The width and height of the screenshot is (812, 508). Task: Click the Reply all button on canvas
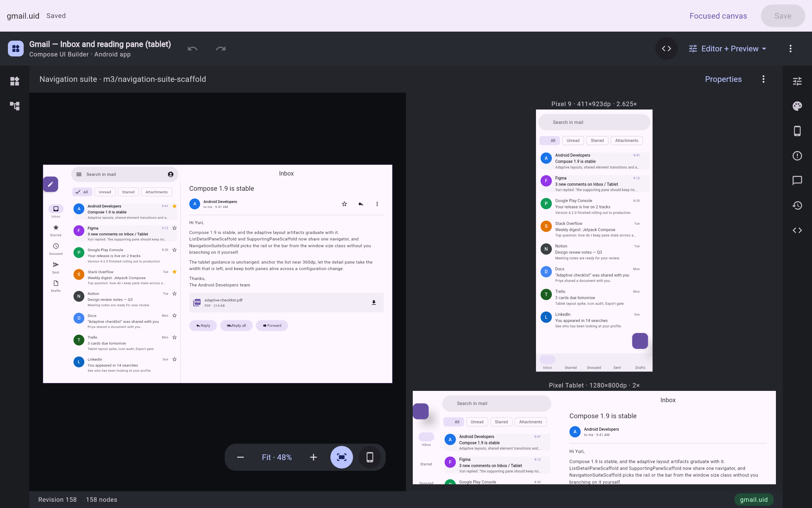pyautogui.click(x=236, y=326)
